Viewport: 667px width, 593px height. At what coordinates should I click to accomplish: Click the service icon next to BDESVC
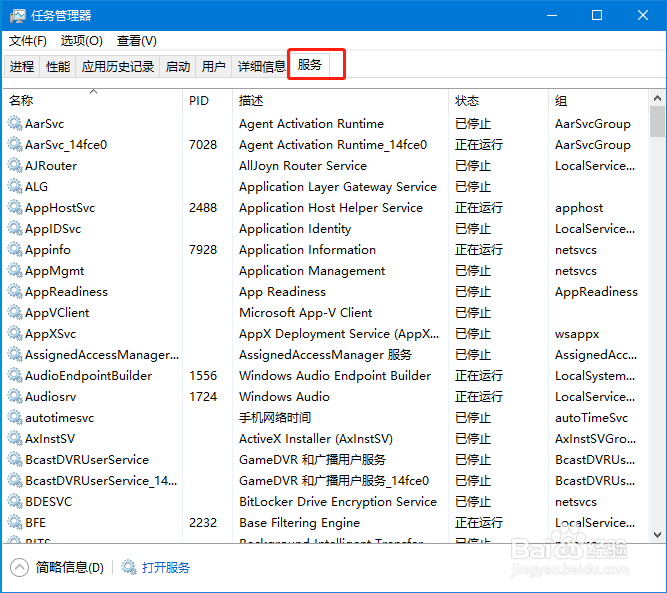click(x=15, y=501)
